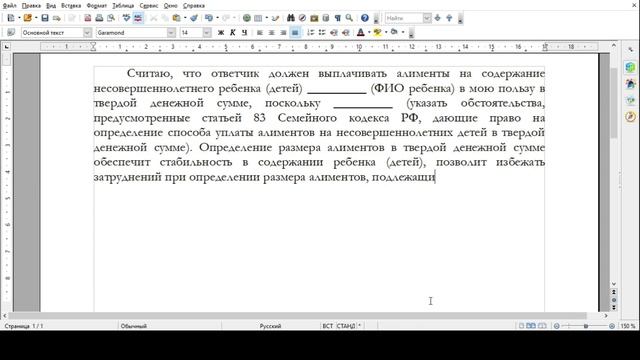
Task: Open the font color dropdown arrow
Action: tap(369, 32)
